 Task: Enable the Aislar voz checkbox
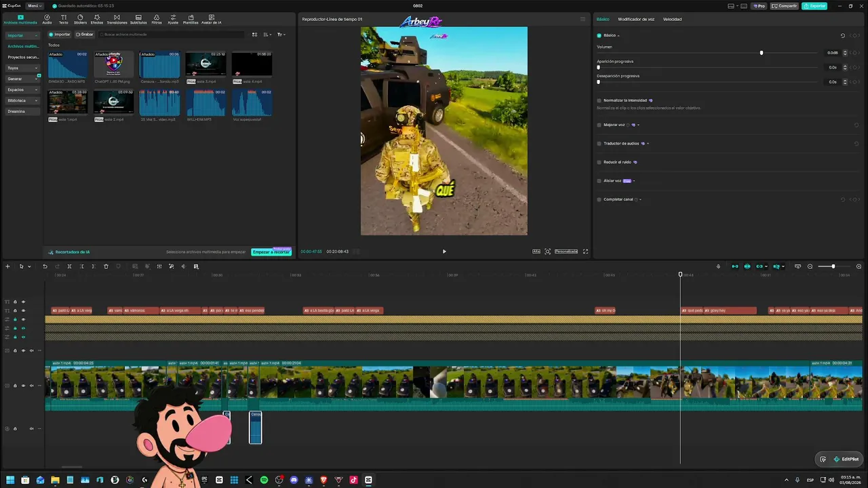point(599,181)
